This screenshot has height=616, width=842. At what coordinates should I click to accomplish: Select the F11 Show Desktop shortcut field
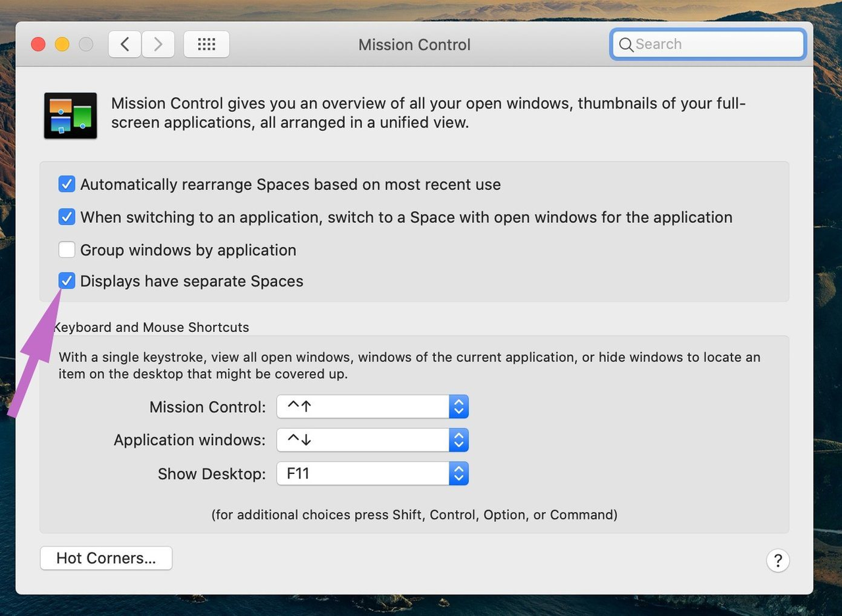point(362,473)
